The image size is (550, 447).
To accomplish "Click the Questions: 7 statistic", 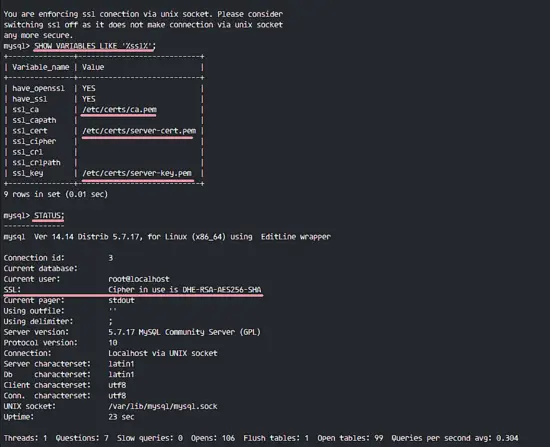I will [82, 438].
